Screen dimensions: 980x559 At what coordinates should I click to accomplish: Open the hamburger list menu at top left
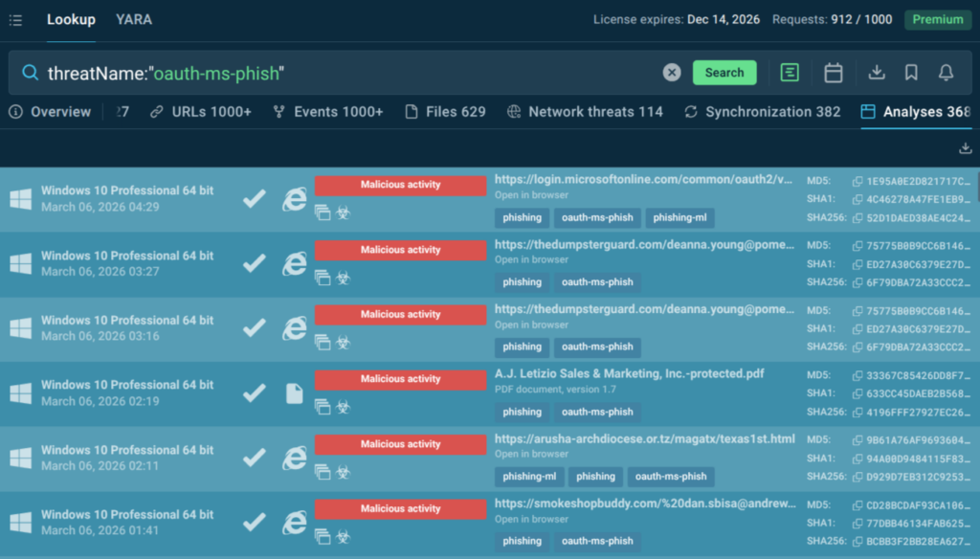click(x=15, y=20)
